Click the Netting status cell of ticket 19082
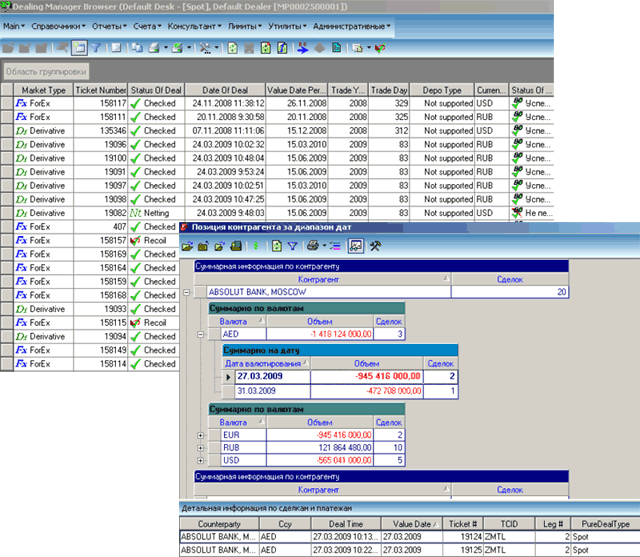640x557 pixels. (156, 213)
